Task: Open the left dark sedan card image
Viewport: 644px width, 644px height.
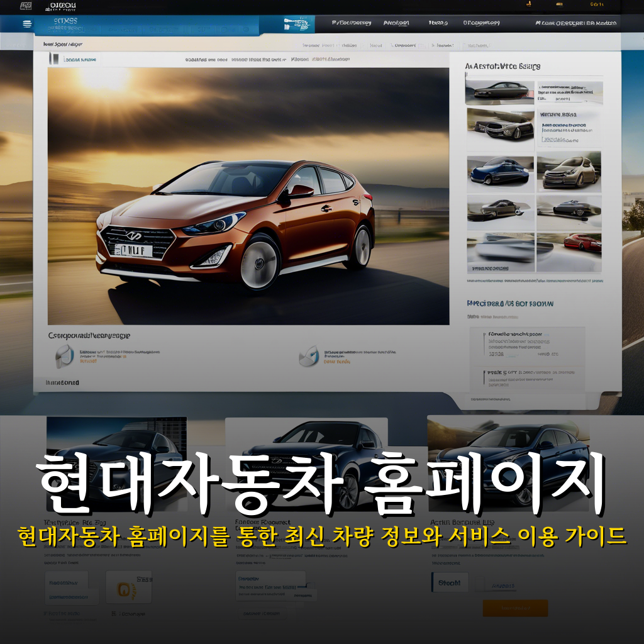Action: coord(116,464)
